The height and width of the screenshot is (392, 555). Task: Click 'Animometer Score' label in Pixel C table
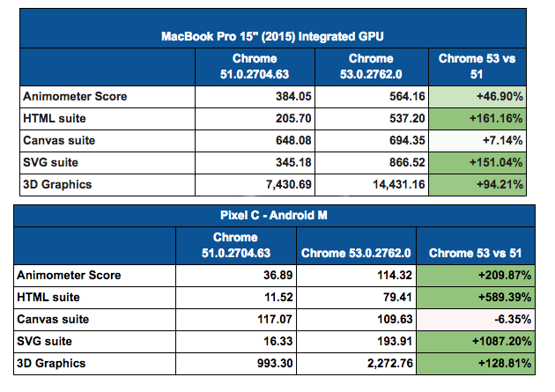tap(69, 275)
